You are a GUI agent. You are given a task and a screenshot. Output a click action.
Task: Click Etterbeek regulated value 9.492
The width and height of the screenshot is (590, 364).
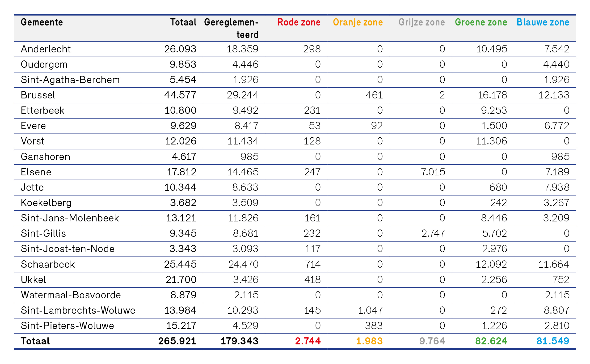coord(245,110)
